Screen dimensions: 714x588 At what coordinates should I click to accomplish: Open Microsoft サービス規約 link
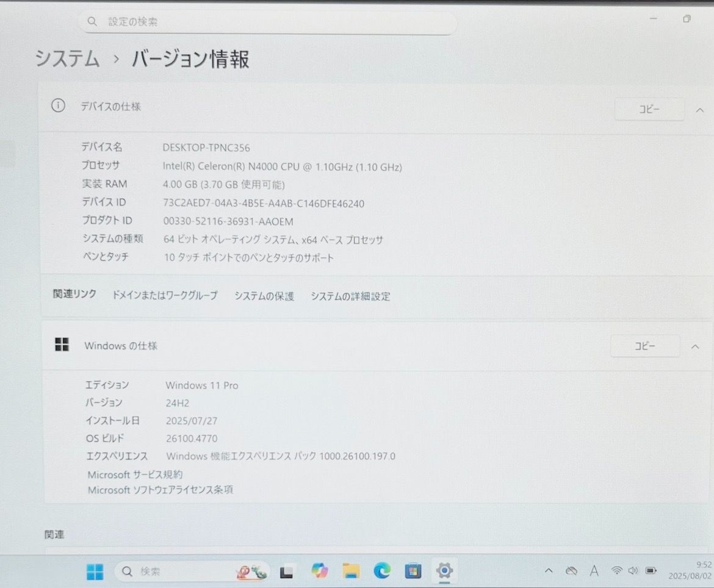coord(135,475)
